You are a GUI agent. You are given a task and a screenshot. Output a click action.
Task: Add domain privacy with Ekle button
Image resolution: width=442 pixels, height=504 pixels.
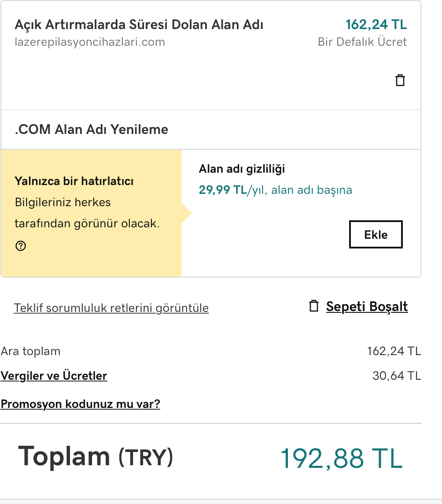coord(376,234)
